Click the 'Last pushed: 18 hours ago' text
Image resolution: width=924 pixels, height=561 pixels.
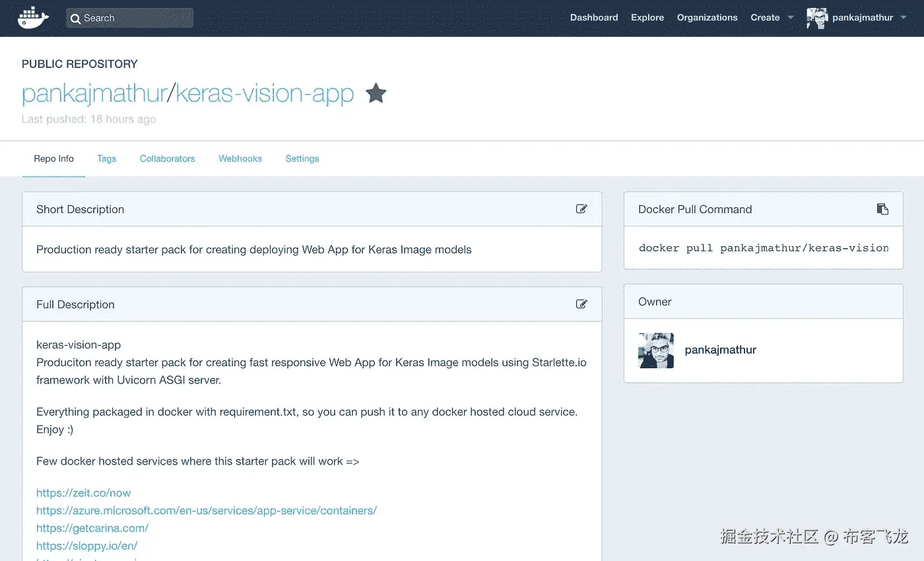89,119
